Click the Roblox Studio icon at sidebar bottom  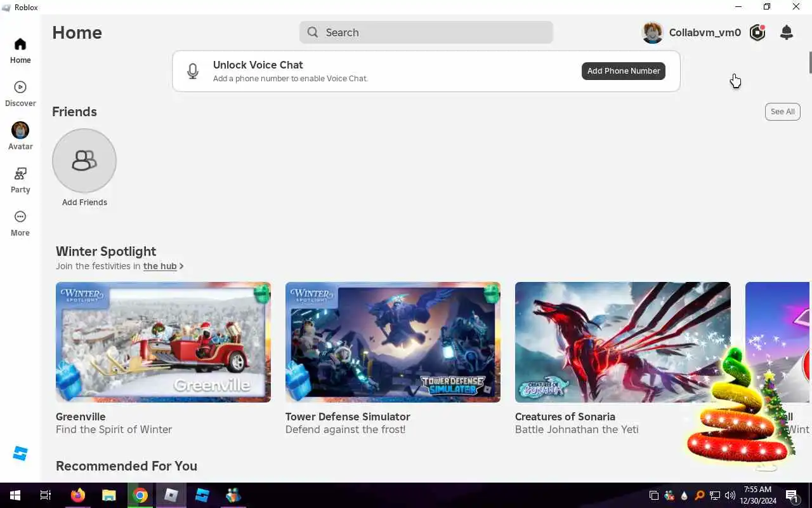pyautogui.click(x=20, y=453)
